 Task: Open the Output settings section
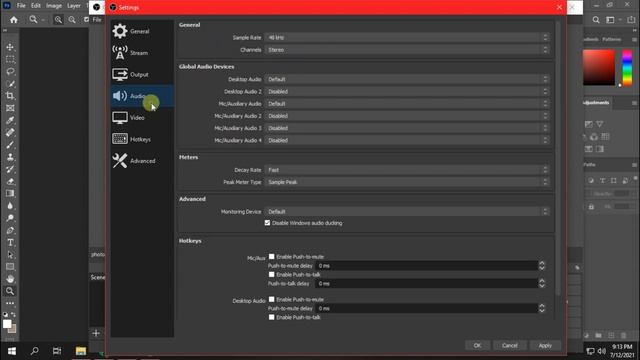(142, 75)
